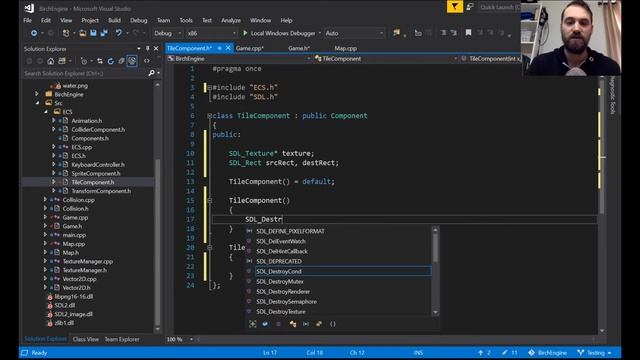
Task: Switch to the Class View panel tab
Action: (x=86, y=340)
